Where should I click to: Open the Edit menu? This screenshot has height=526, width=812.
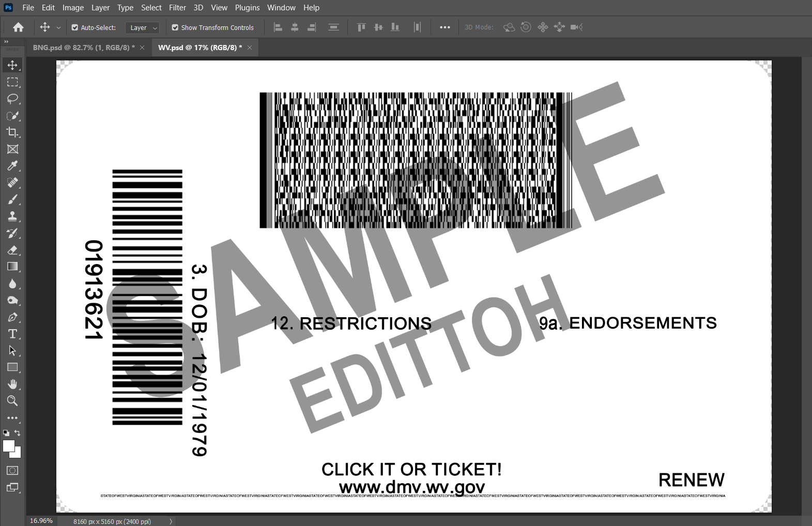pyautogui.click(x=48, y=7)
